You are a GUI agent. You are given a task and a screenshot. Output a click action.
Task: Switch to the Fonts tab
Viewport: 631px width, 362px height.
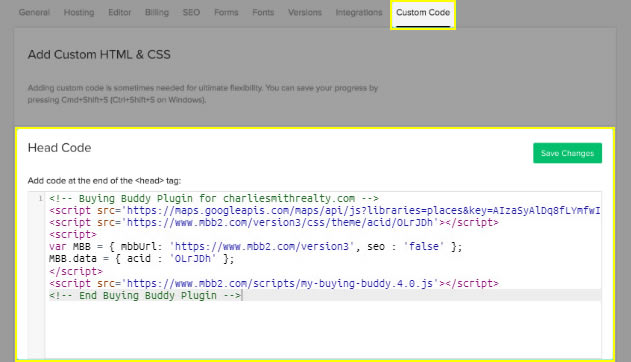pos(263,12)
